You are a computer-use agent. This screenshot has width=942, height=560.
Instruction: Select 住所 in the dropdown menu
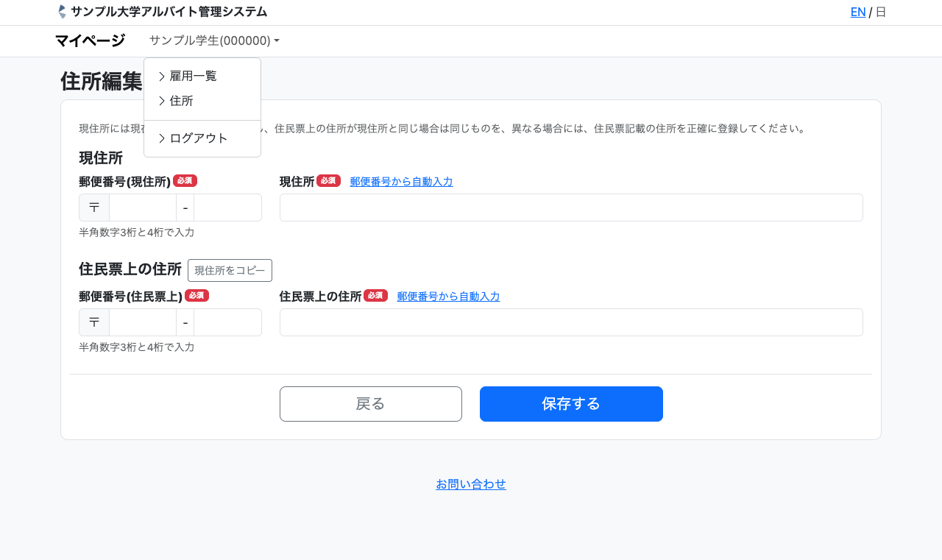(x=181, y=101)
